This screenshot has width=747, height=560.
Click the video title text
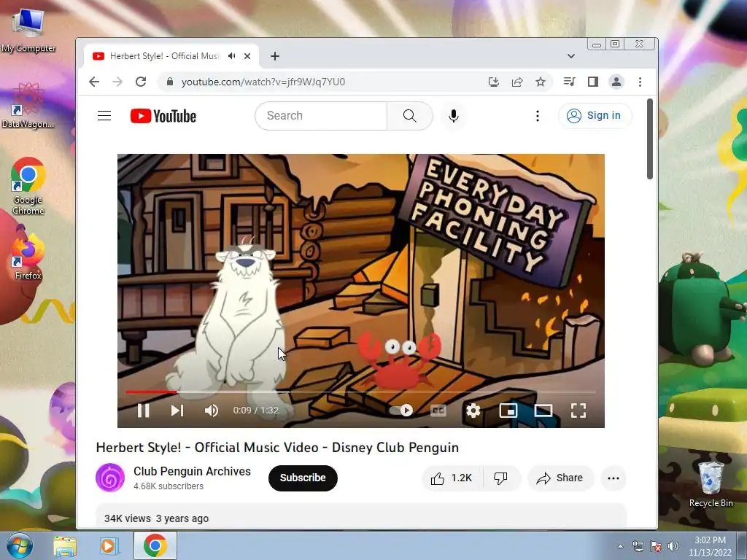[277, 448]
